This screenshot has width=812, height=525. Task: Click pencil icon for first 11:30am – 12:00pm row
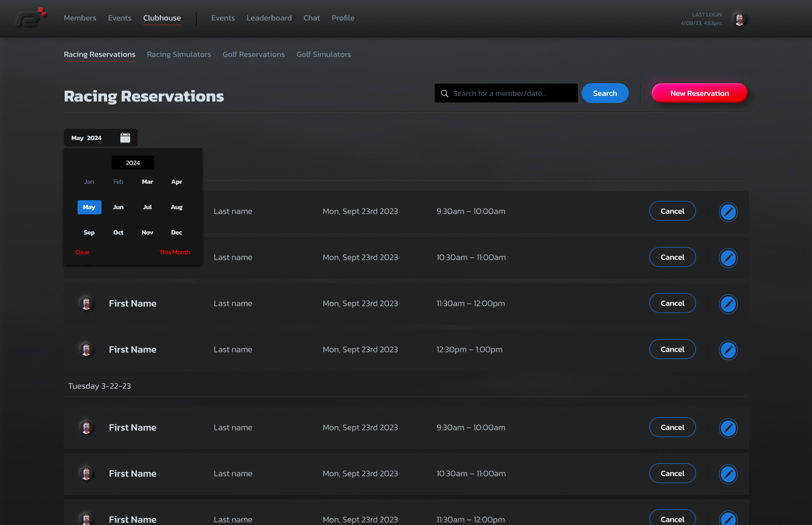coord(728,304)
